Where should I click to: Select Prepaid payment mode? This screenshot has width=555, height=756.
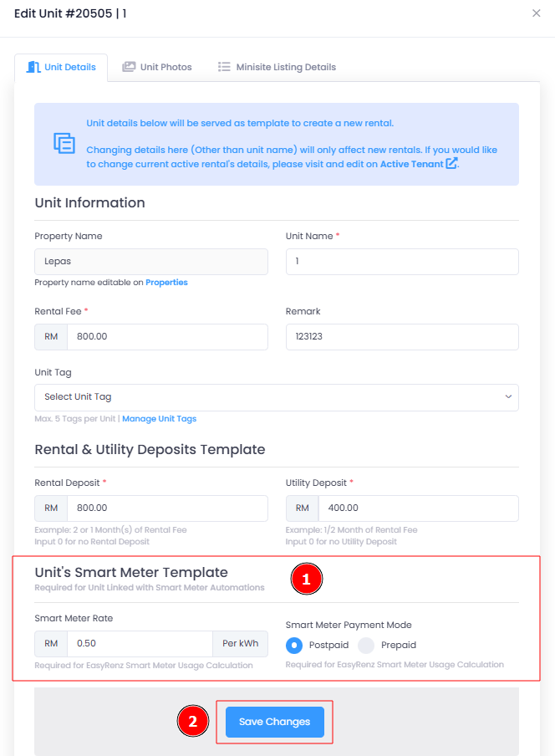click(366, 645)
